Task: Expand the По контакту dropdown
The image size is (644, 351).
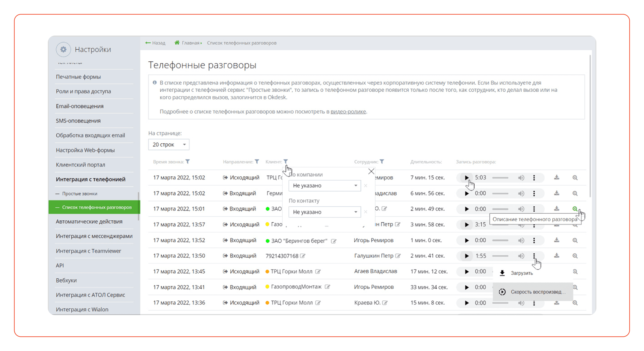Action: click(x=325, y=212)
